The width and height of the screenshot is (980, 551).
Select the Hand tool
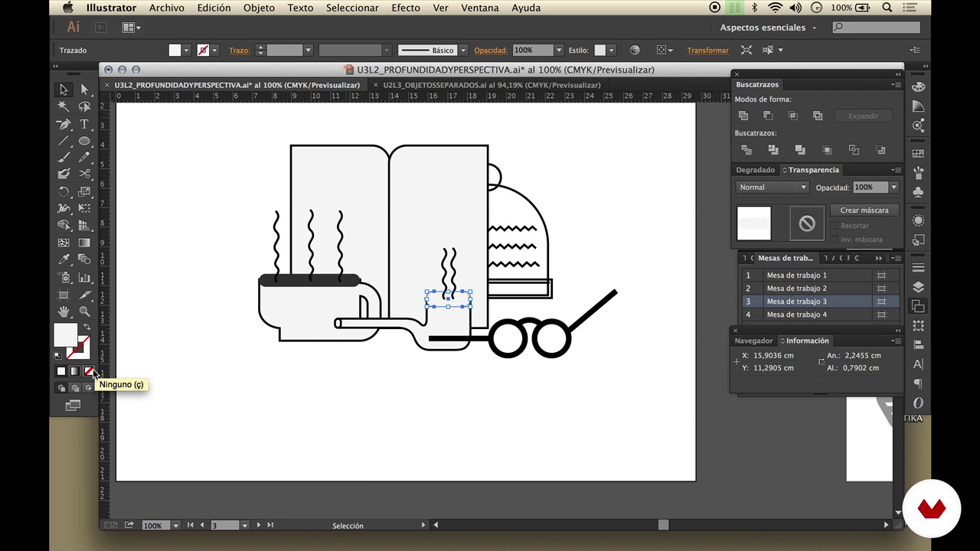64,311
